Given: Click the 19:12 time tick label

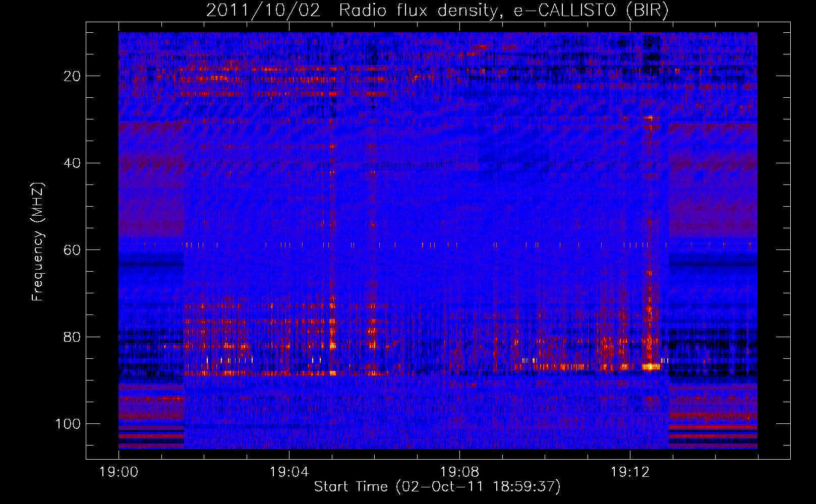Looking at the screenshot, I should coord(630,472).
